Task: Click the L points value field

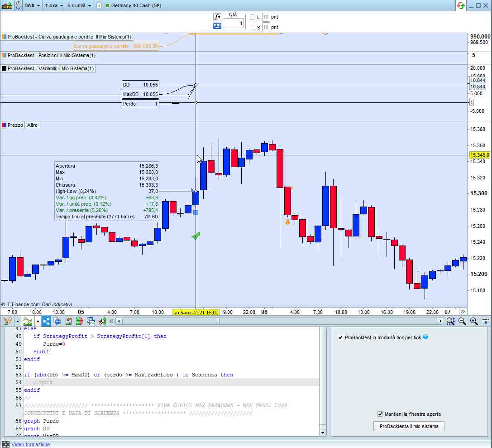Action: pos(266,17)
